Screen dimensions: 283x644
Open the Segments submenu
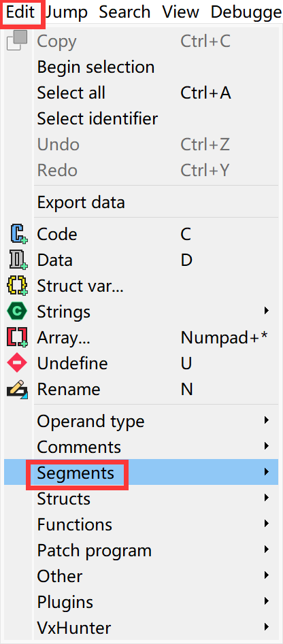[141, 473]
